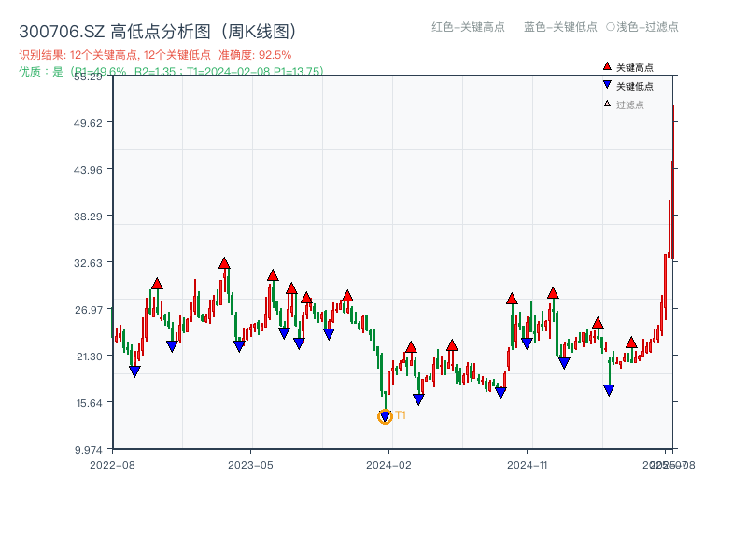Viewport: 747px width, 560px height.
Task: Click the blue key-low triangle just before 2023-05
Action: (239, 346)
